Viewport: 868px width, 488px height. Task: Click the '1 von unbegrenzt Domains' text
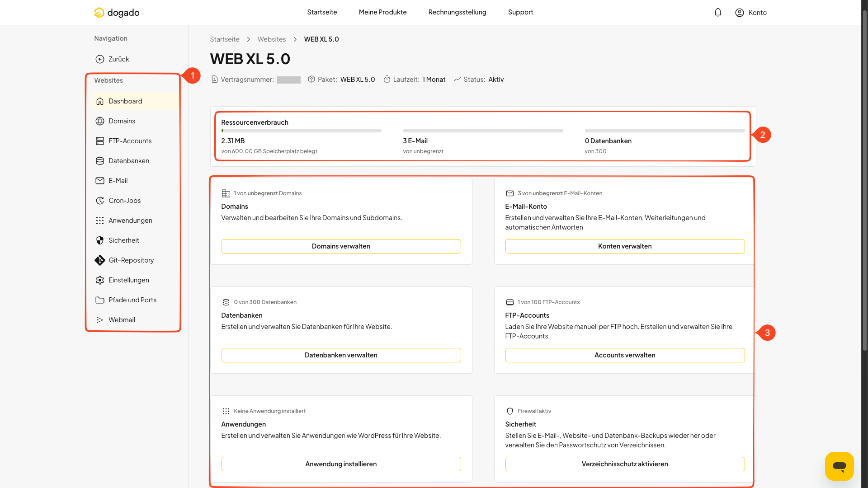[x=268, y=193]
